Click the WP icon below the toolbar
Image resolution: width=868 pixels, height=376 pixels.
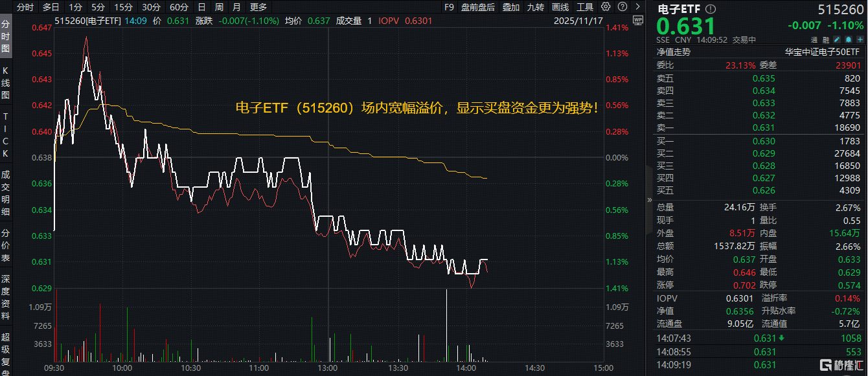637,20
